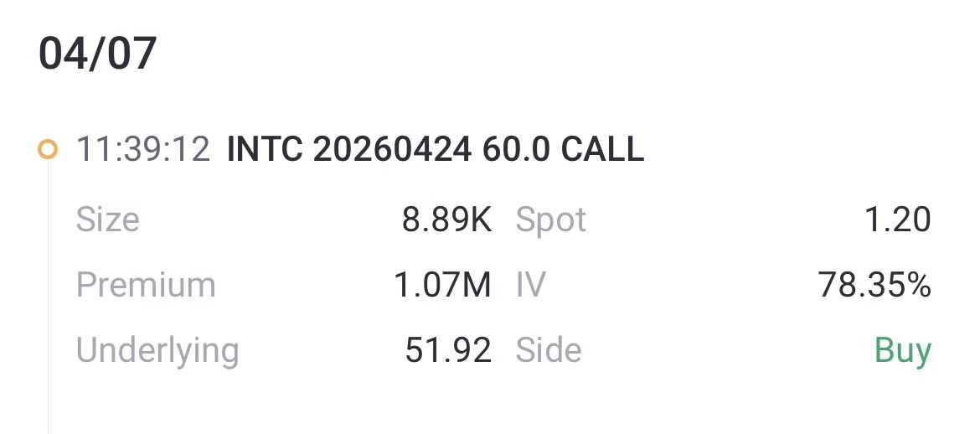Viewport: 980px width, 434px height.
Task: Select the 8.89K size value
Action: 446,220
